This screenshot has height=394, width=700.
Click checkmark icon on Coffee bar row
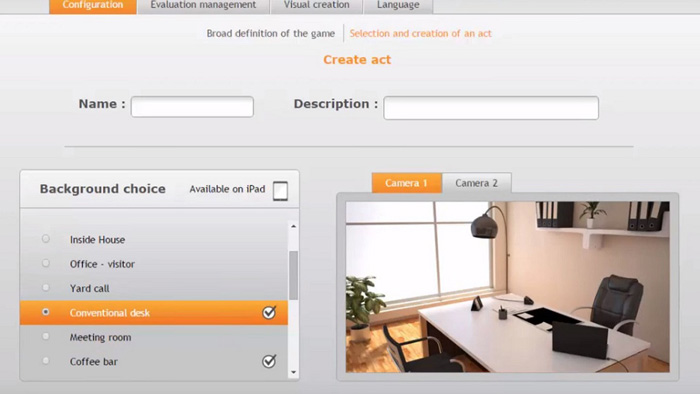[x=269, y=361]
